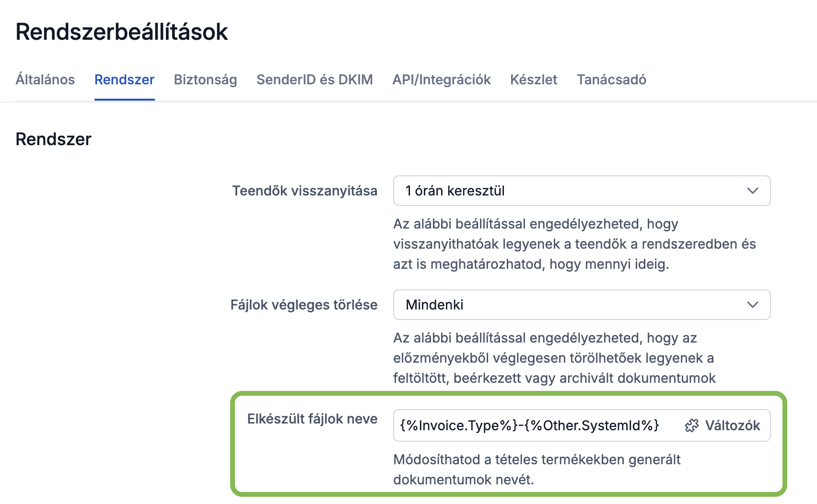Click the Rendszerbeállítások page title

[122, 32]
